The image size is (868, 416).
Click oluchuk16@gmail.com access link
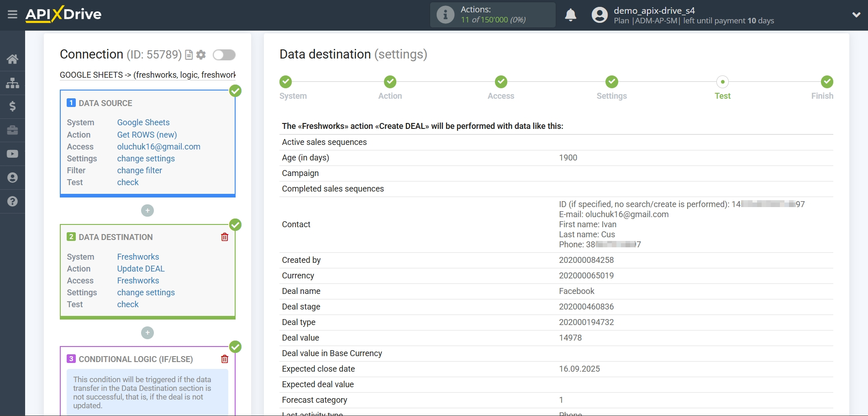159,147
